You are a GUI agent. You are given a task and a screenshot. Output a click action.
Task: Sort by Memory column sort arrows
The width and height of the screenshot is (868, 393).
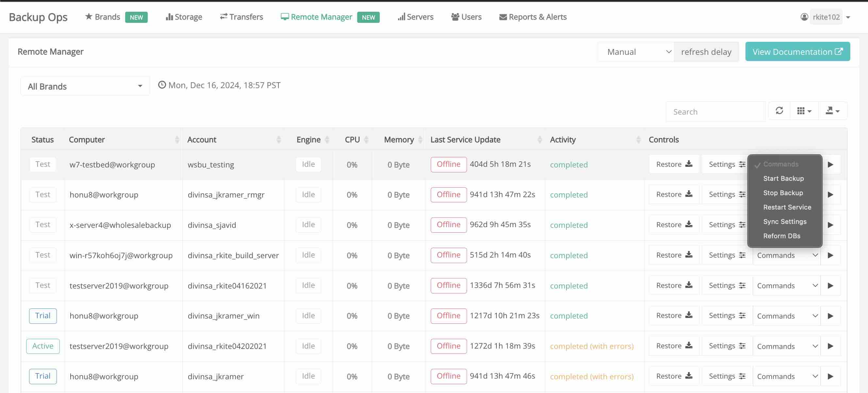tap(420, 140)
